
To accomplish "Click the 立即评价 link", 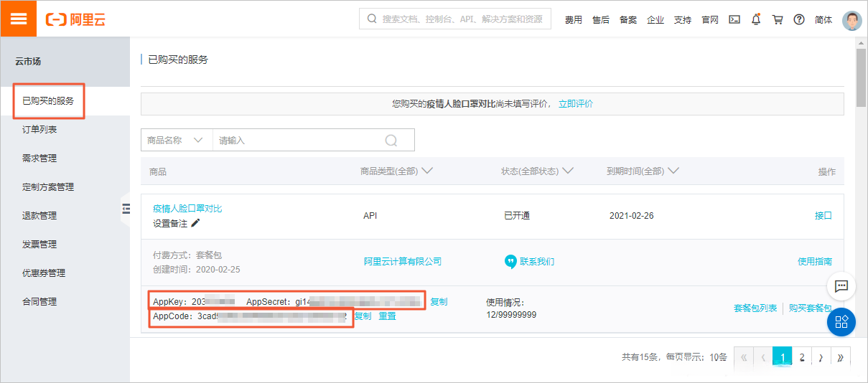I will pyautogui.click(x=576, y=104).
